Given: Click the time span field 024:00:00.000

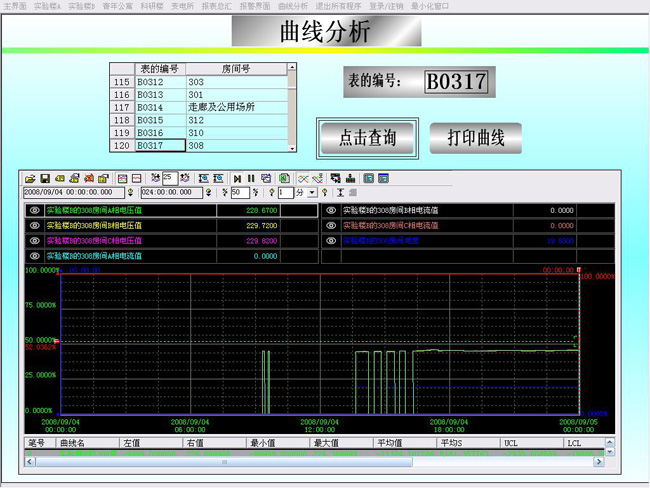Looking at the screenshot, I should 172,192.
